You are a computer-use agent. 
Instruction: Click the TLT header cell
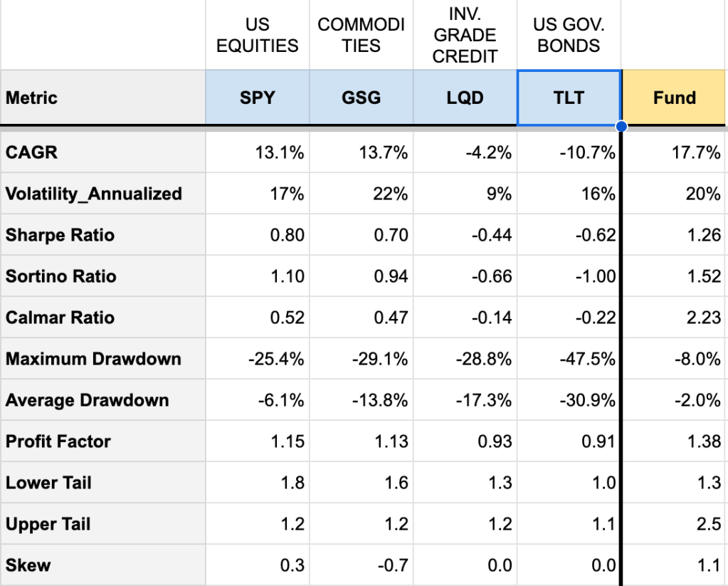(569, 98)
